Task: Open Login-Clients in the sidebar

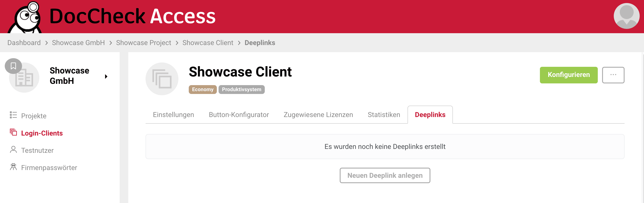Action: pyautogui.click(x=42, y=133)
